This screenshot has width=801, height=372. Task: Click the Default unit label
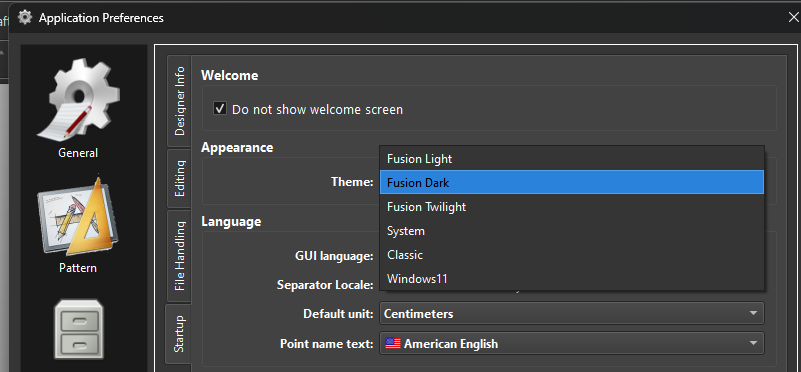click(x=338, y=314)
